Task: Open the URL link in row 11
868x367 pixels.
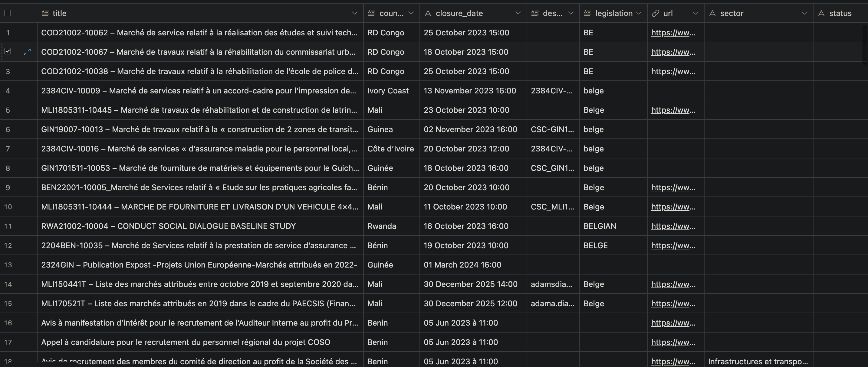Action: (673, 226)
